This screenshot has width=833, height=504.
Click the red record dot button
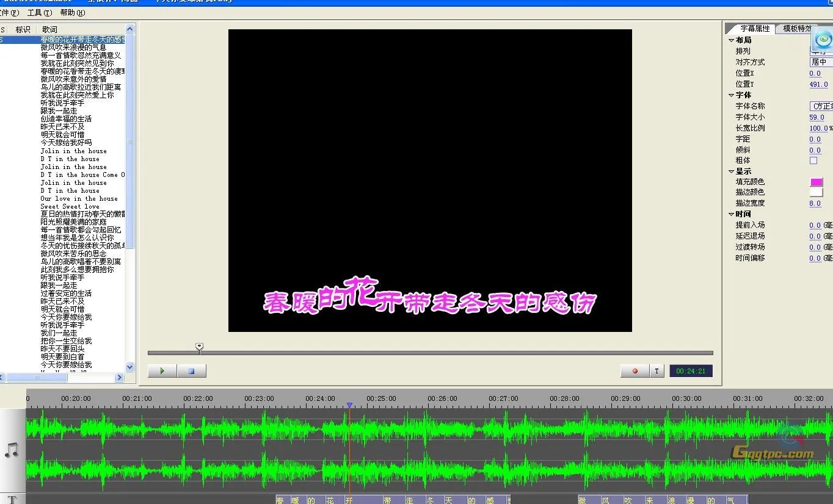point(634,370)
